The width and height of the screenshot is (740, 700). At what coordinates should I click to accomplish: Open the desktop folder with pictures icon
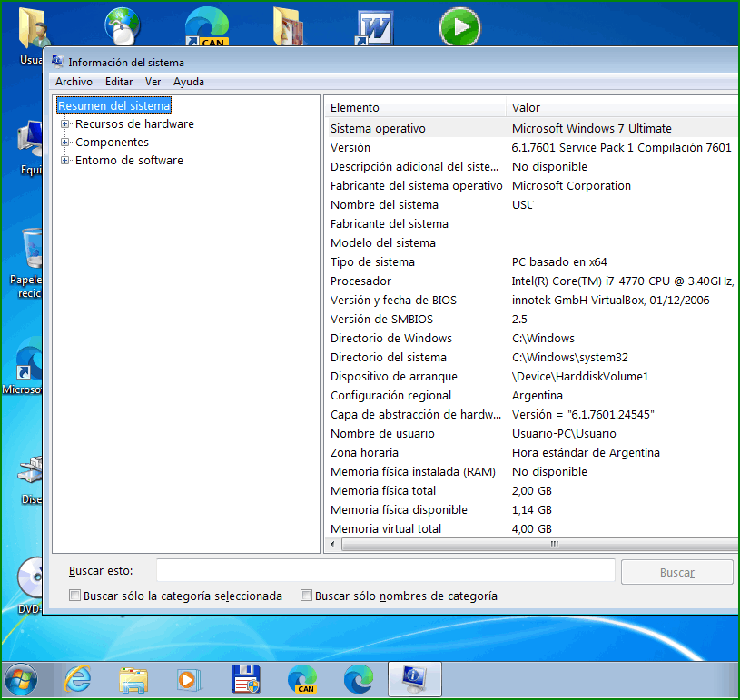pyautogui.click(x=289, y=26)
